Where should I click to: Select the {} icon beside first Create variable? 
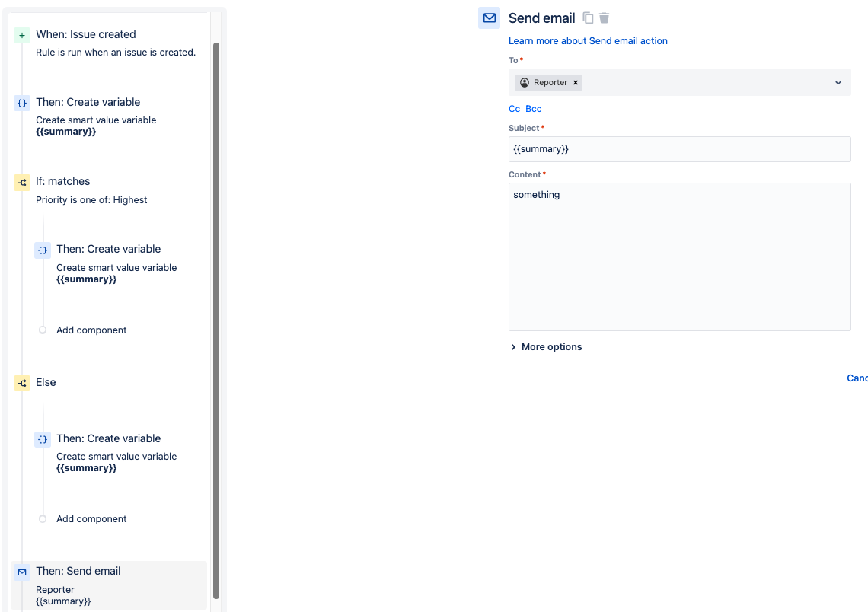pyautogui.click(x=22, y=102)
